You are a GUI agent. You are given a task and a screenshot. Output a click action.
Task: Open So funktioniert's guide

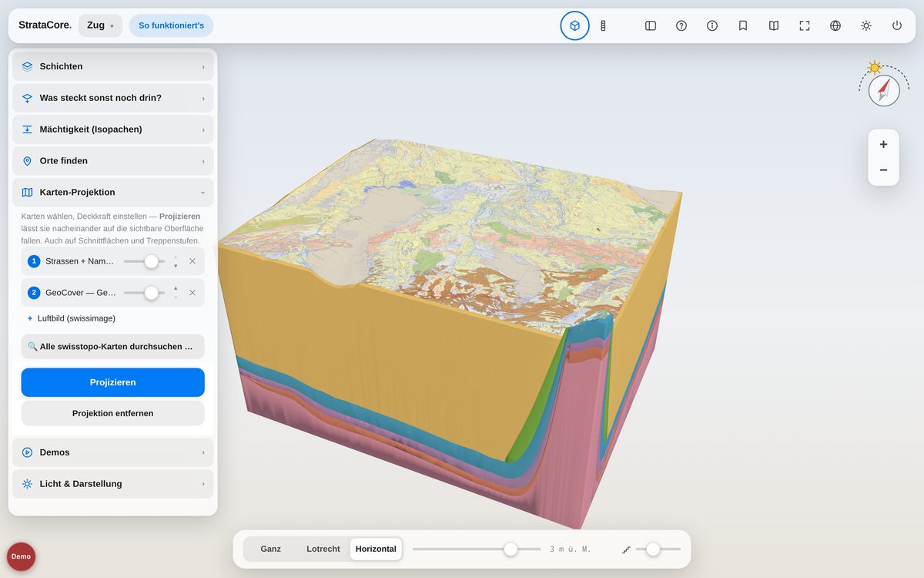[x=171, y=25]
